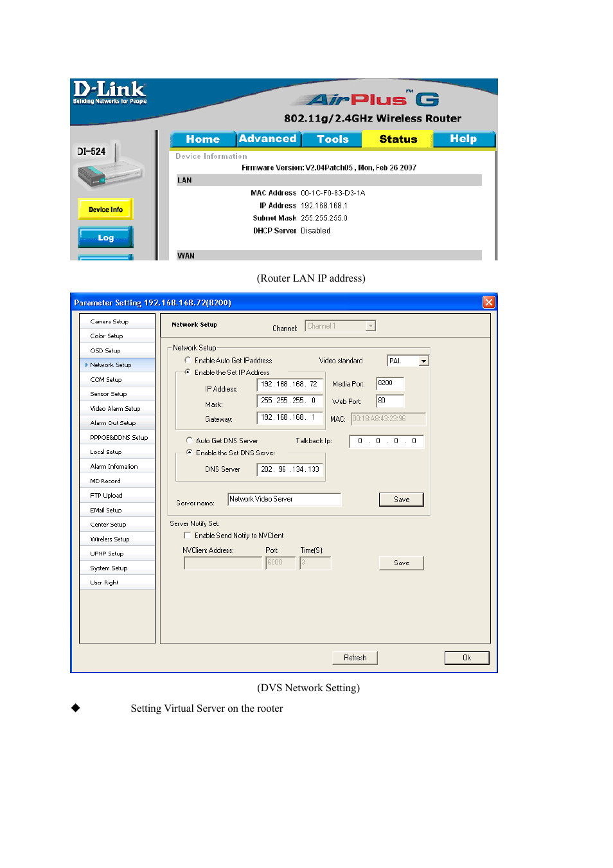Open the Tools tab
The height and width of the screenshot is (868, 613).
(x=332, y=139)
